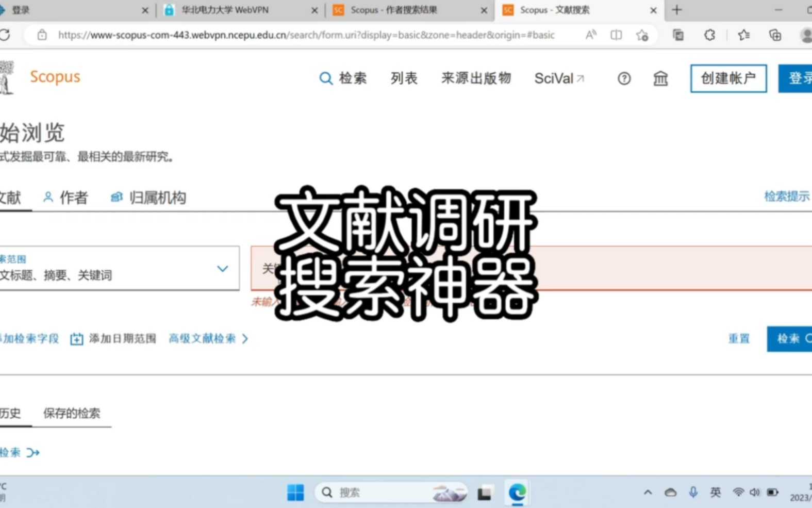The height and width of the screenshot is (508, 812).
Task: Click the 检索 combine arrow link
Action: [x=20, y=452]
